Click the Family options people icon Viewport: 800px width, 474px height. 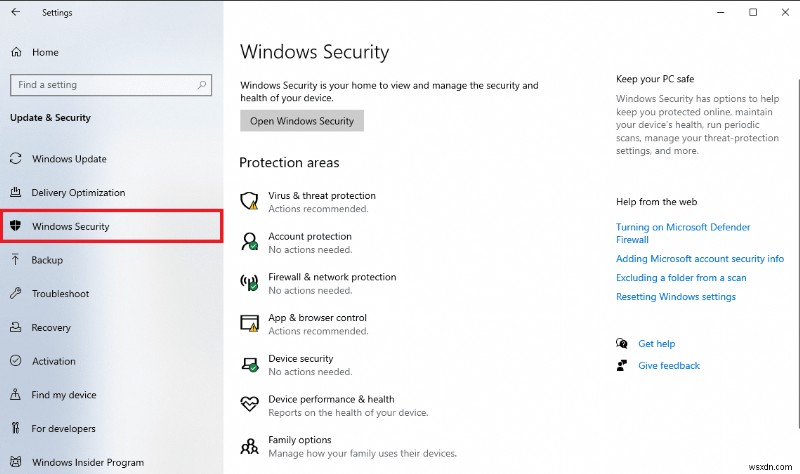point(250,445)
